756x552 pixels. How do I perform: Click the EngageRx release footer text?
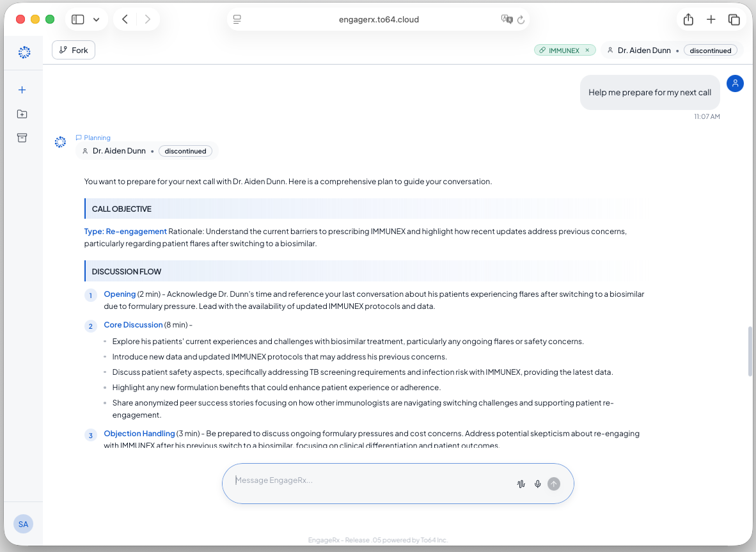378,540
